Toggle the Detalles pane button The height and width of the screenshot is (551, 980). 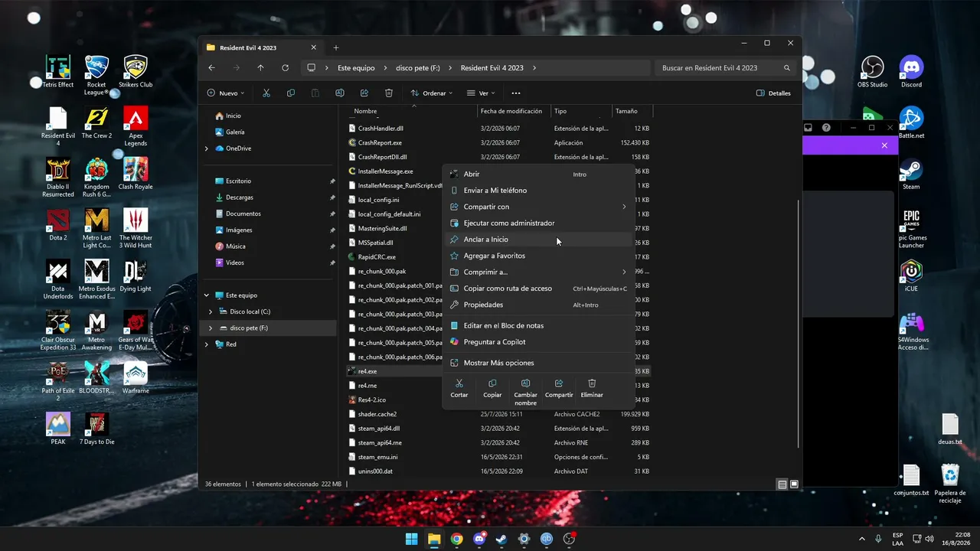coord(773,93)
